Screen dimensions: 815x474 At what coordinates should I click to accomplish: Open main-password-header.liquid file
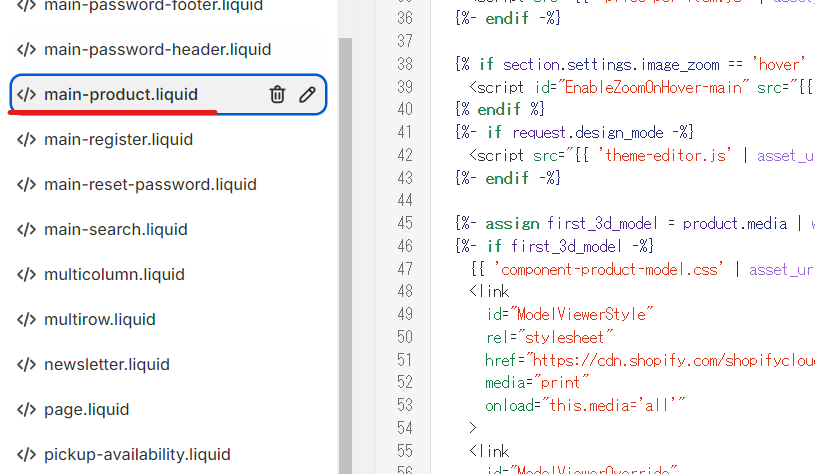pos(157,49)
